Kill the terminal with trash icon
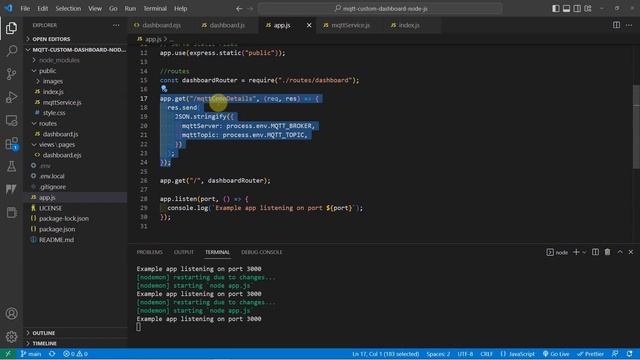Viewport: 640px width, 360px height. pos(607,252)
